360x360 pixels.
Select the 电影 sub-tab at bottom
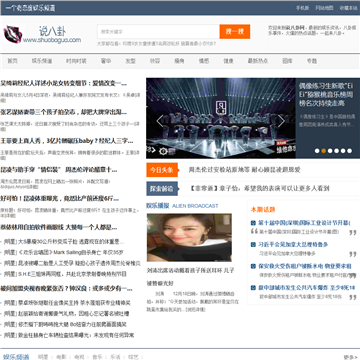(x=61, y=357)
